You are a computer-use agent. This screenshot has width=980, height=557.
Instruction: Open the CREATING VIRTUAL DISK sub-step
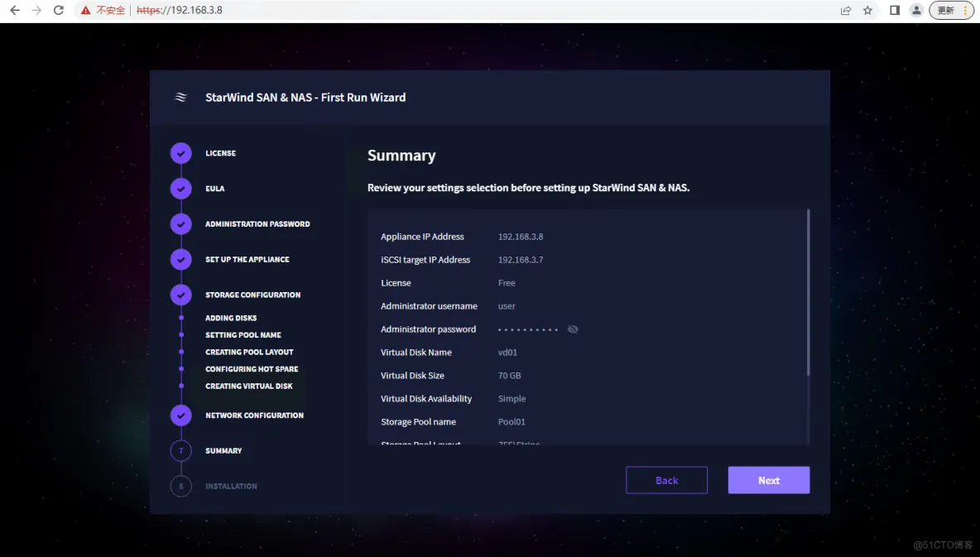pos(249,386)
